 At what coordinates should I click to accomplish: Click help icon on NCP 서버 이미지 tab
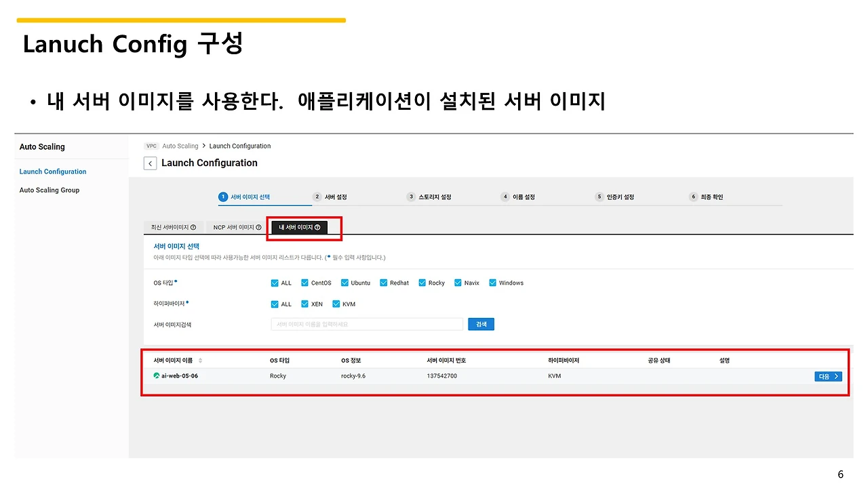pos(258,228)
